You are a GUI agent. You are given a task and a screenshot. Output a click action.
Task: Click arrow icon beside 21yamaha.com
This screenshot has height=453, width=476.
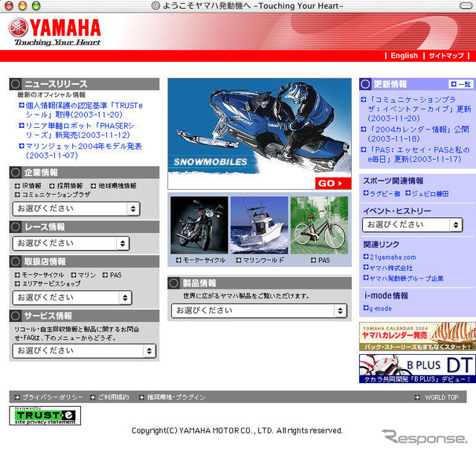click(366, 257)
